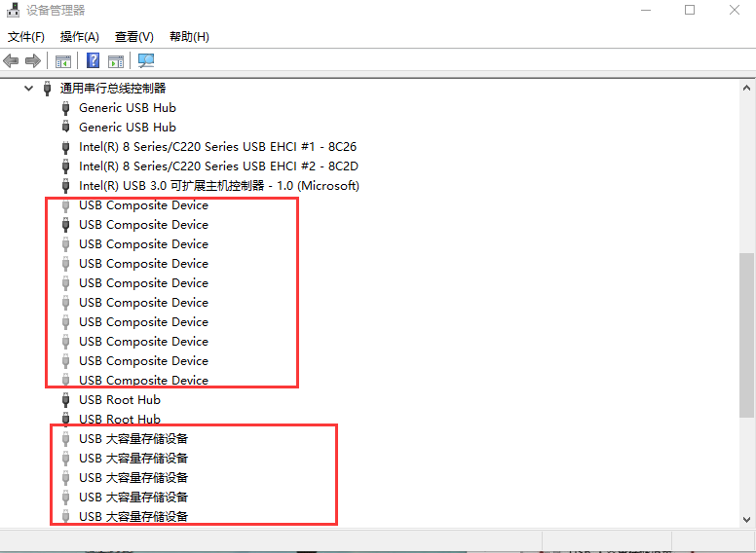Image resolution: width=756 pixels, height=553 pixels.
Task: Select Intel USB EHCI #2 - 8C2D device
Action: pyautogui.click(x=216, y=166)
